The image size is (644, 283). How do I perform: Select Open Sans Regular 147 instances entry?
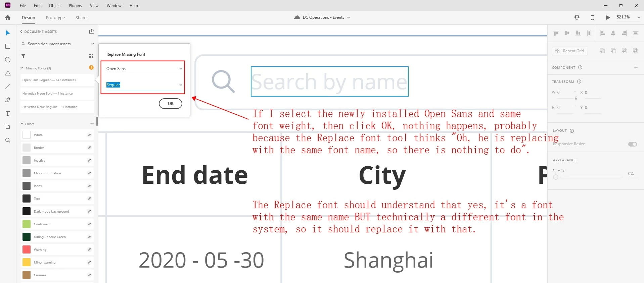(x=57, y=80)
